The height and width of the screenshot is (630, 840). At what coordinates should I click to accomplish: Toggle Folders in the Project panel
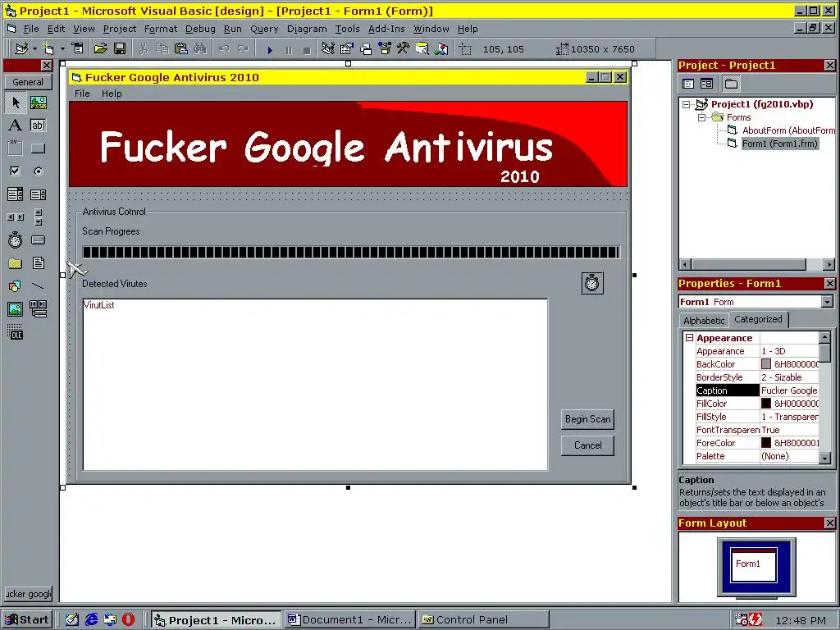(x=731, y=84)
